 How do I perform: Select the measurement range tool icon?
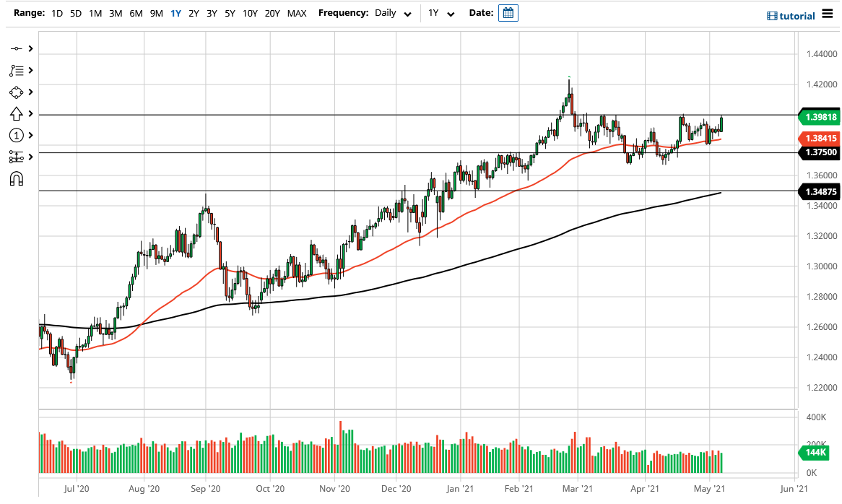coord(16,157)
